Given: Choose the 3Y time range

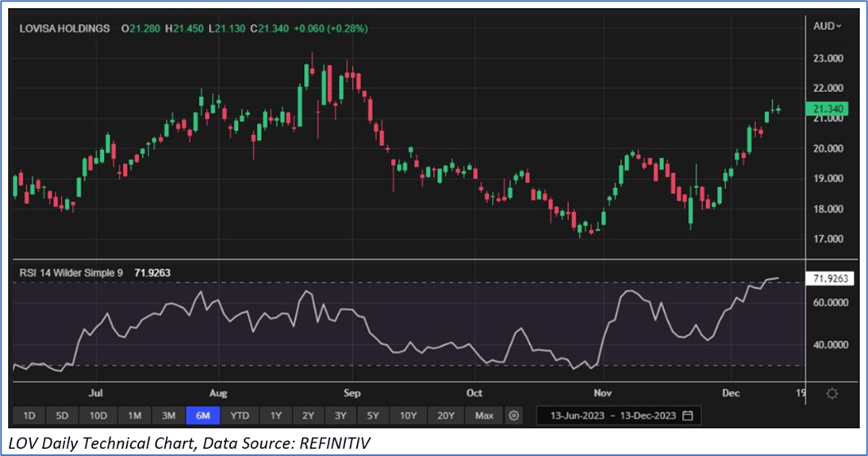Looking at the screenshot, I should 340,416.
